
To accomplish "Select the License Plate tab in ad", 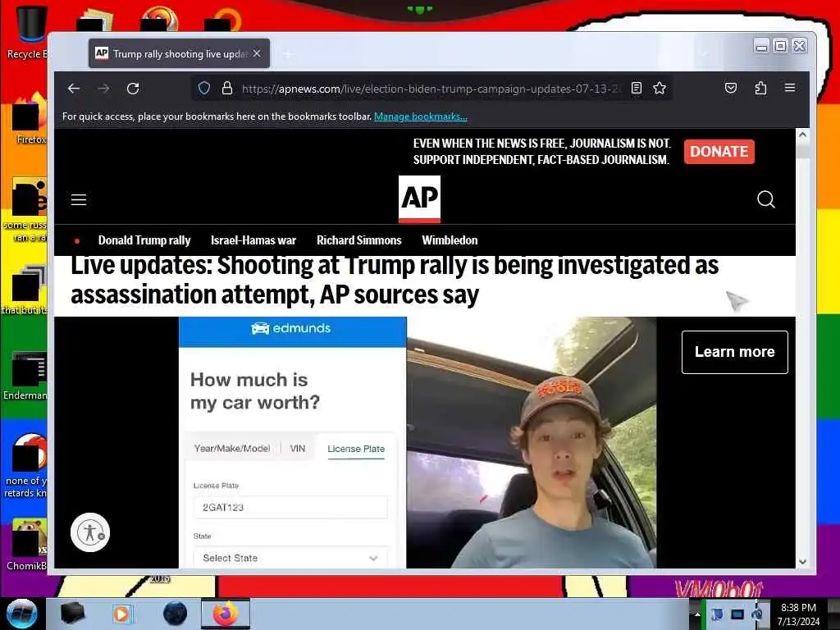I will click(x=356, y=449).
